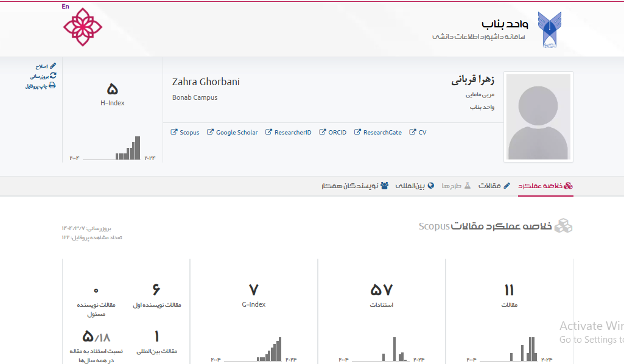Click the printer Print Profile icon
Screen dimensions: 624x364
[x=52, y=86]
